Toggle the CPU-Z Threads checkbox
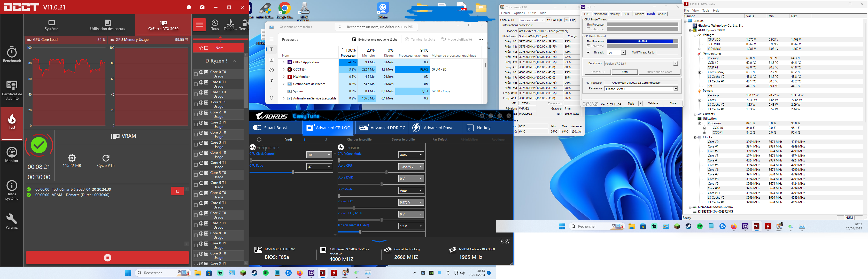This screenshot has width=868, height=279. 588,52
